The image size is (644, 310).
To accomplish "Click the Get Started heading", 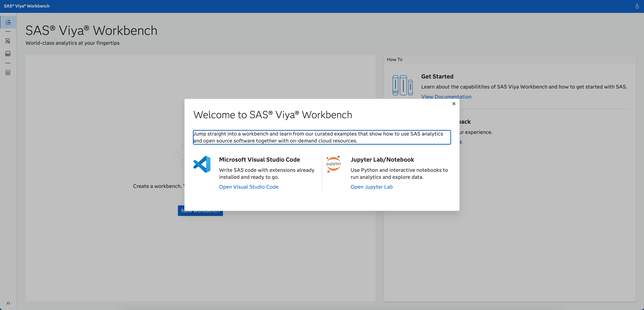I will (x=437, y=77).
